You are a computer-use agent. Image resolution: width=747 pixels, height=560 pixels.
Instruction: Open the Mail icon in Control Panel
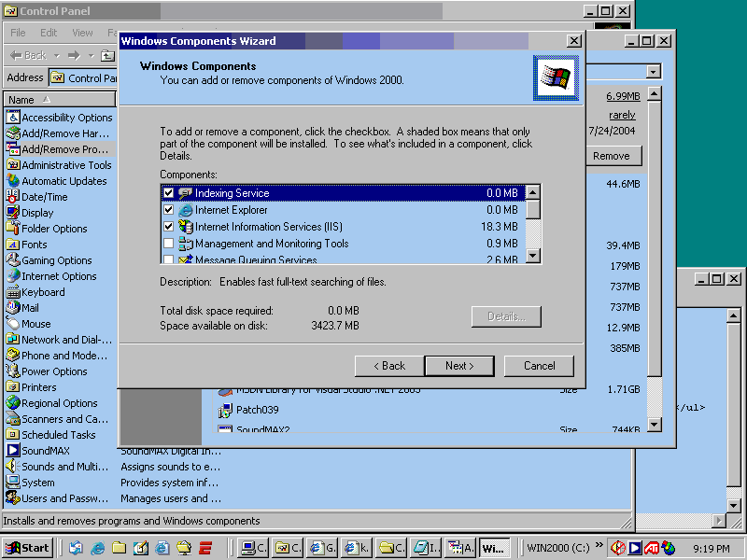[13, 308]
